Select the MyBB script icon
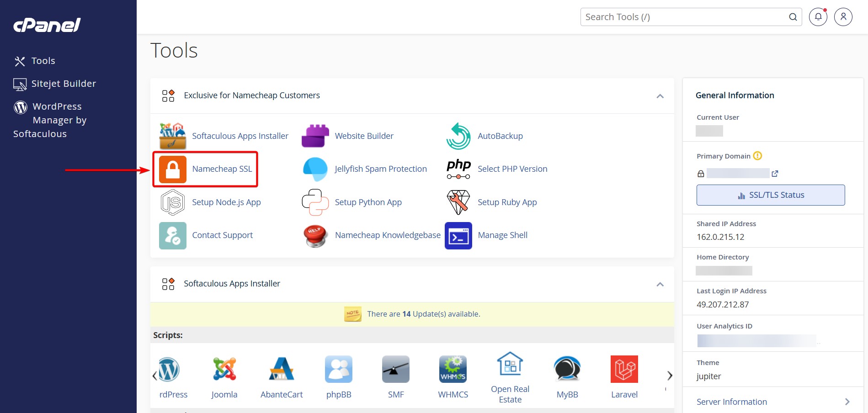 [567, 369]
